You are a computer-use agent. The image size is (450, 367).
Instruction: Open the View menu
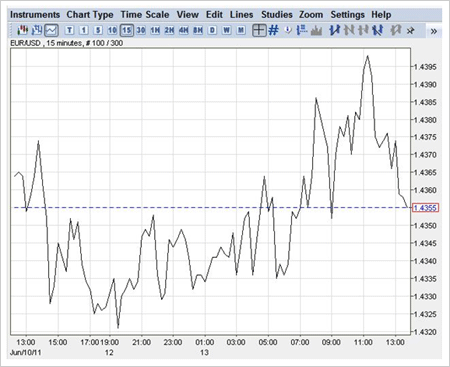tap(188, 15)
